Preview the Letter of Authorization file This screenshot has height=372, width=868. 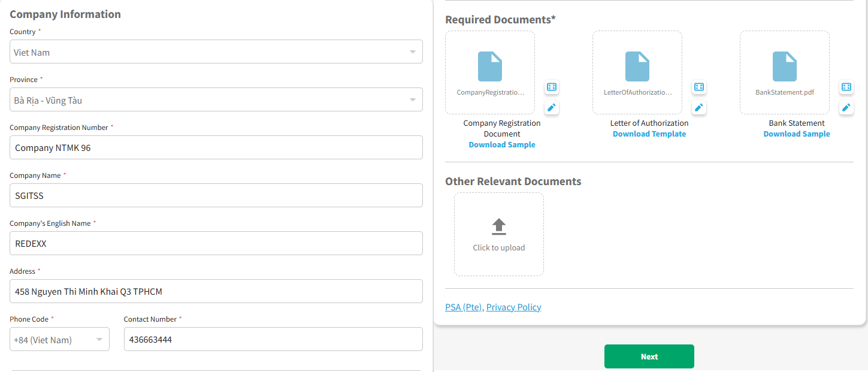pos(699,87)
